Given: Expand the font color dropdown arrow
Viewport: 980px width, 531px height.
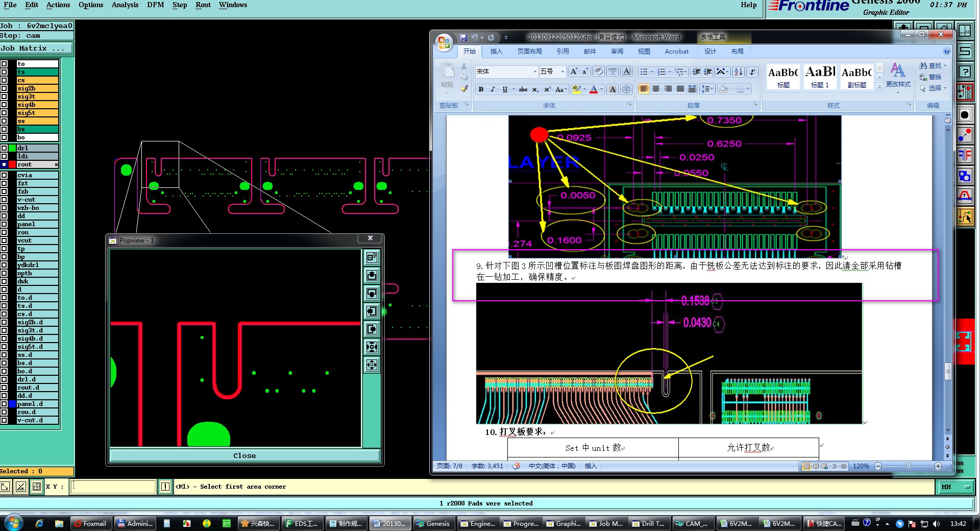Looking at the screenshot, I should pos(601,89).
